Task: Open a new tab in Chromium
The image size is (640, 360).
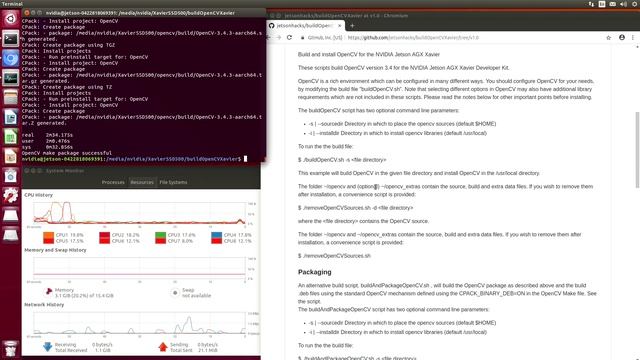Action: tap(352, 26)
